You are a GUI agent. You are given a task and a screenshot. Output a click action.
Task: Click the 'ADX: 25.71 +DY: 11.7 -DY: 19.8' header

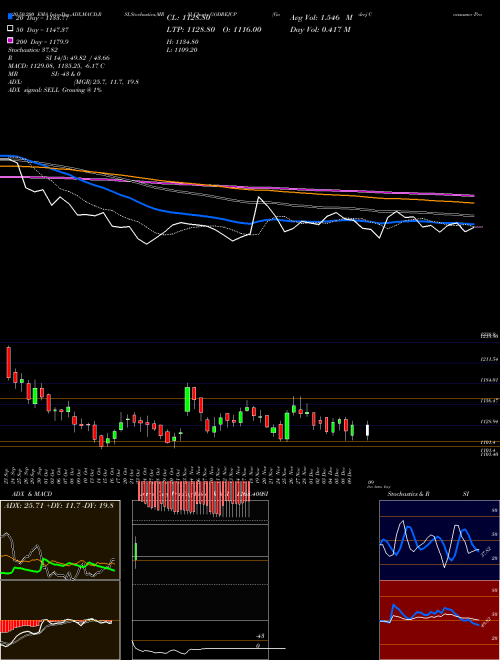pyautogui.click(x=59, y=505)
